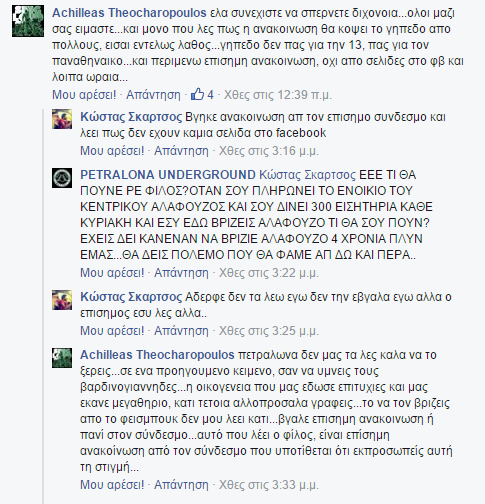This screenshot has width=485, height=504.
Task: Open timestamp Χθες στις 12:39 π.μ.
Action: [x=278, y=95]
